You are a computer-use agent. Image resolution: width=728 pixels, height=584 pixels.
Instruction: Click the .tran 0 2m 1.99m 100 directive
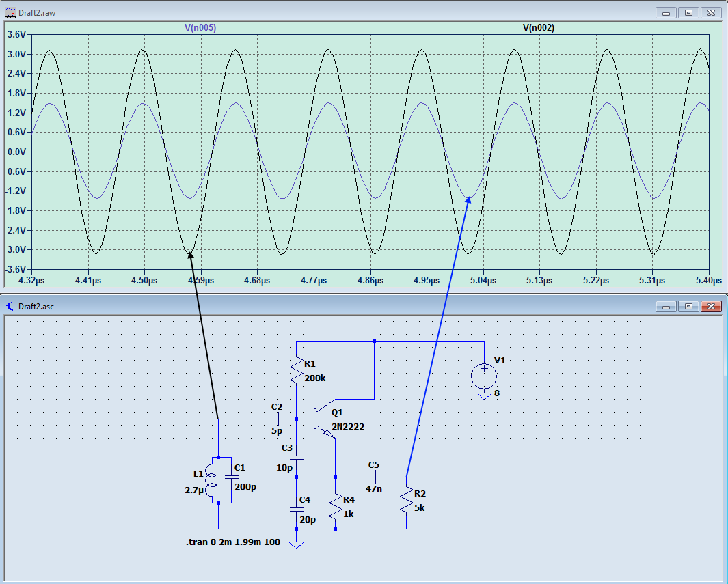(x=233, y=542)
